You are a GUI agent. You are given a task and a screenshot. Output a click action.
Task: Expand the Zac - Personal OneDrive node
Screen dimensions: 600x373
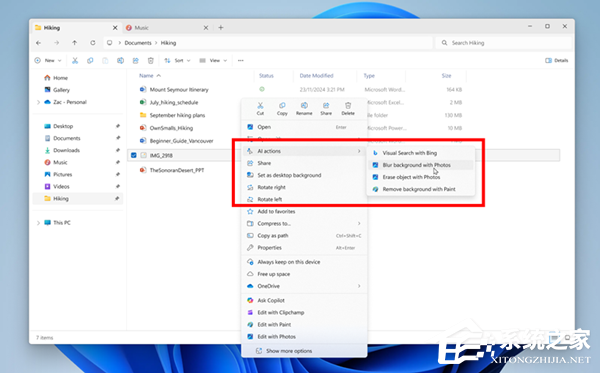38,102
